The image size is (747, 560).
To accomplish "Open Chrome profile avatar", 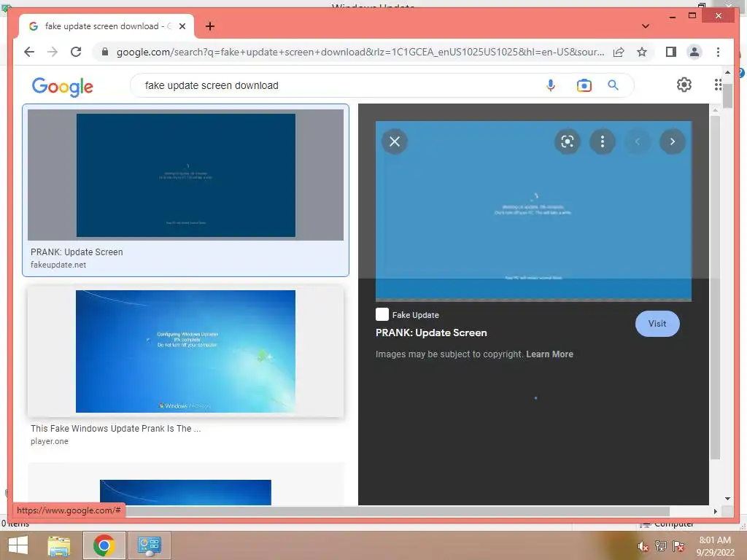I will coord(694,52).
